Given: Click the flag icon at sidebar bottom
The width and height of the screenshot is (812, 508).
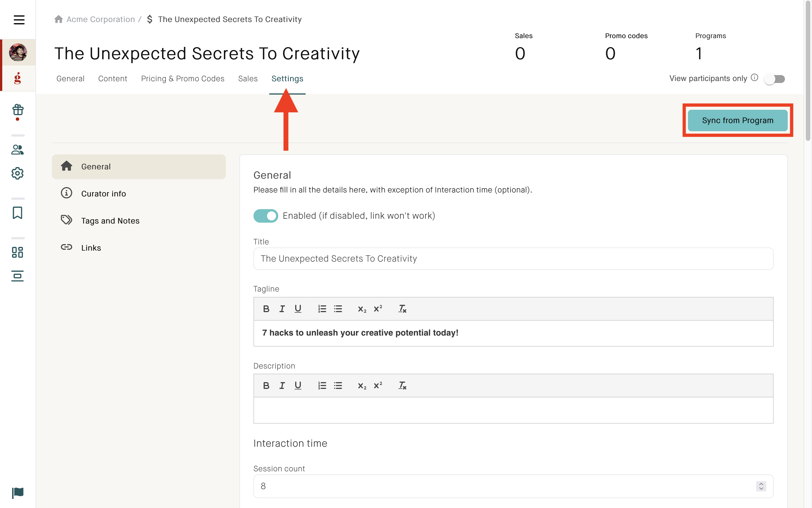Looking at the screenshot, I should 17,493.
